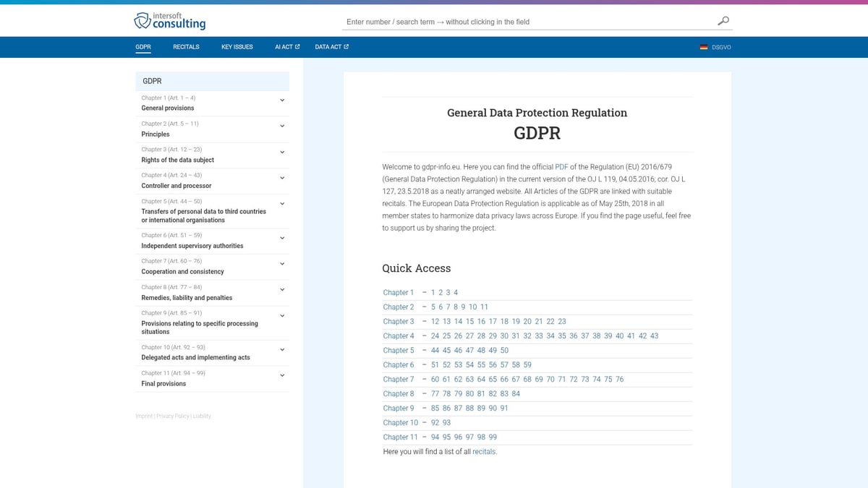Viewport: 868px width, 488px height.
Task: Select the GDPR navigation tab
Action: point(142,46)
